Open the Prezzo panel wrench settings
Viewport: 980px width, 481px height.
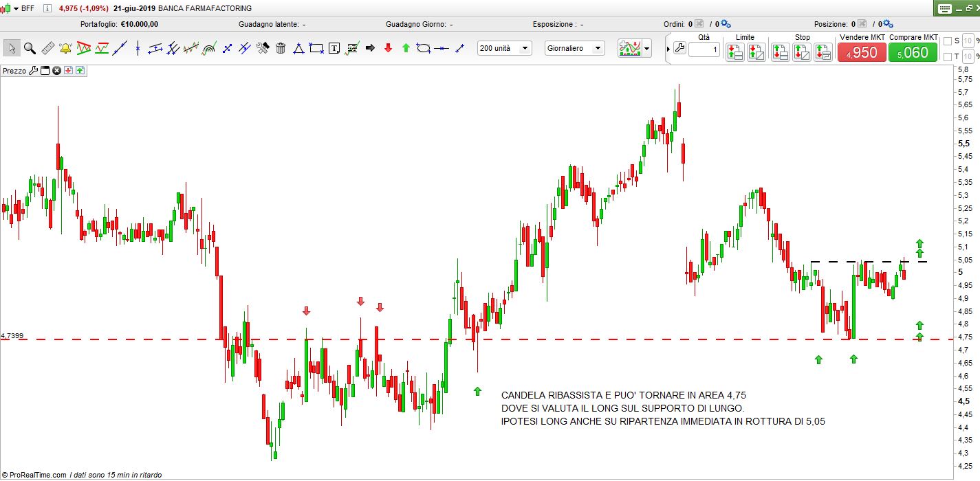(33, 71)
